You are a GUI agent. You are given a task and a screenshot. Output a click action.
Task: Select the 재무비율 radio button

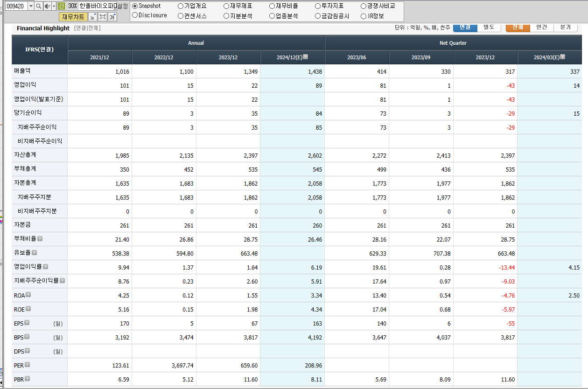[x=272, y=6]
